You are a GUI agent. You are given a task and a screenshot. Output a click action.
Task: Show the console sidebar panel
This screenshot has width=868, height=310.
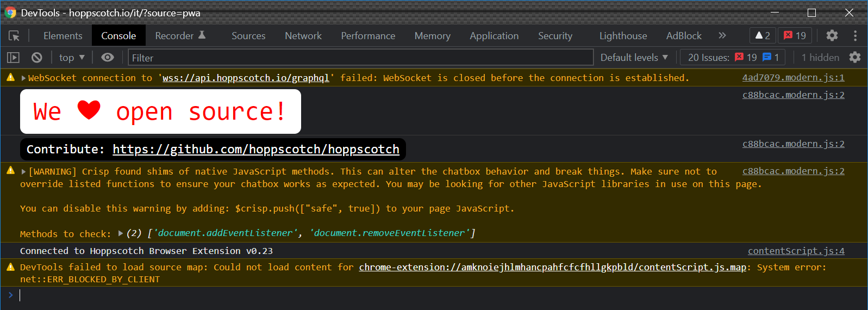coord(13,57)
